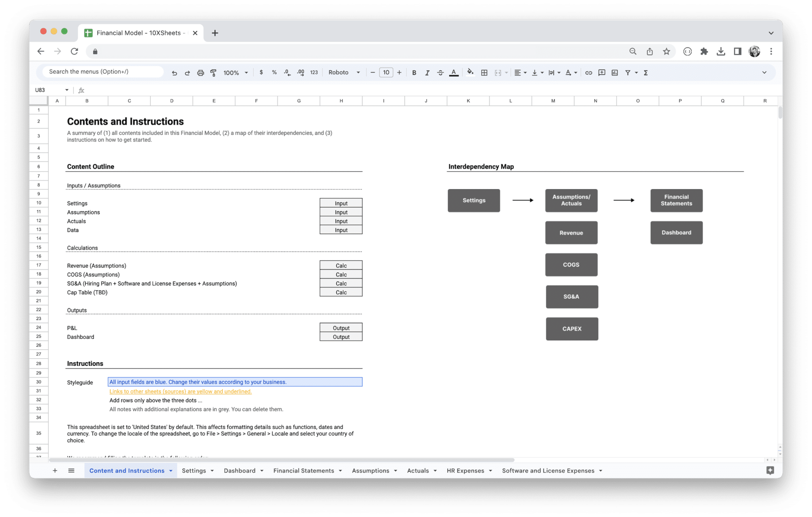Open the insert chart tool

click(615, 72)
